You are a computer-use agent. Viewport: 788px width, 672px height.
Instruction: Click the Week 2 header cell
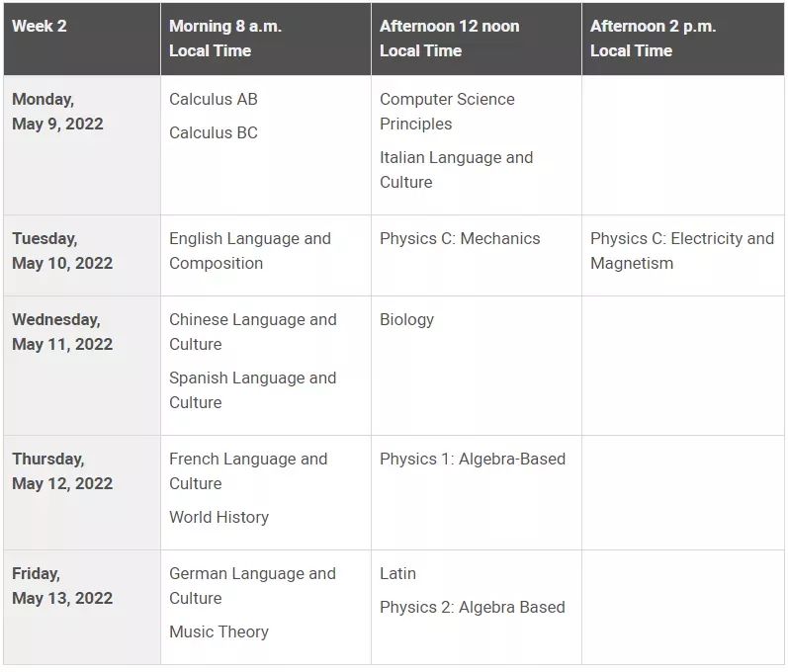[40, 27]
